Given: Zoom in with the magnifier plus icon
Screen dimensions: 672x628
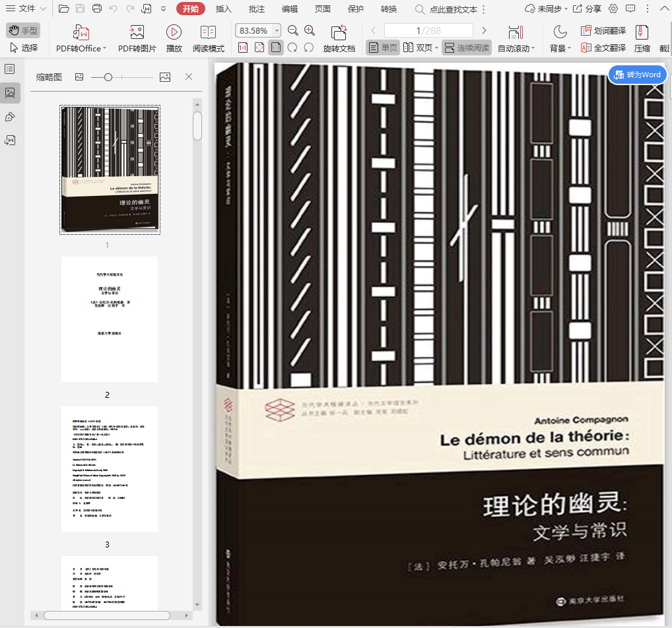Looking at the screenshot, I should tap(310, 31).
